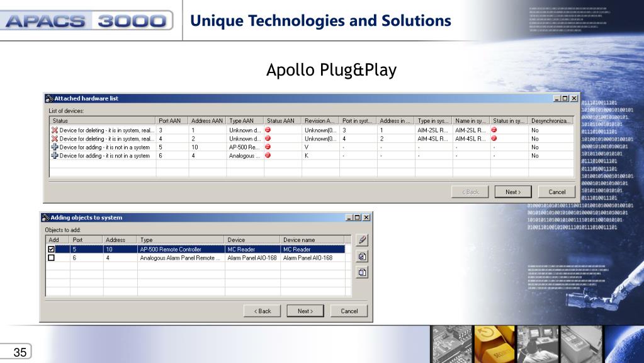The width and height of the screenshot is (644, 363).
Task: Click the Type column header in objects list
Action: pyautogui.click(x=181, y=239)
